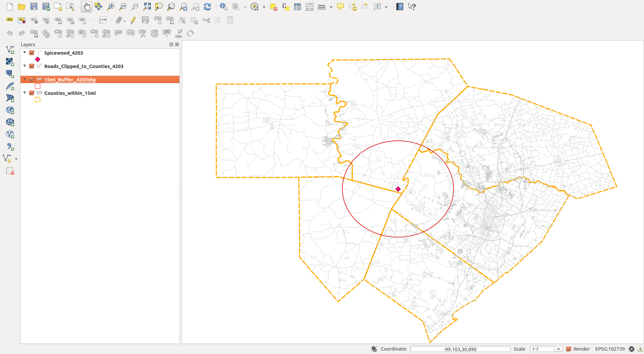Select the Zoom Out magnifier tool
The width and height of the screenshot is (644, 354).
[123, 7]
